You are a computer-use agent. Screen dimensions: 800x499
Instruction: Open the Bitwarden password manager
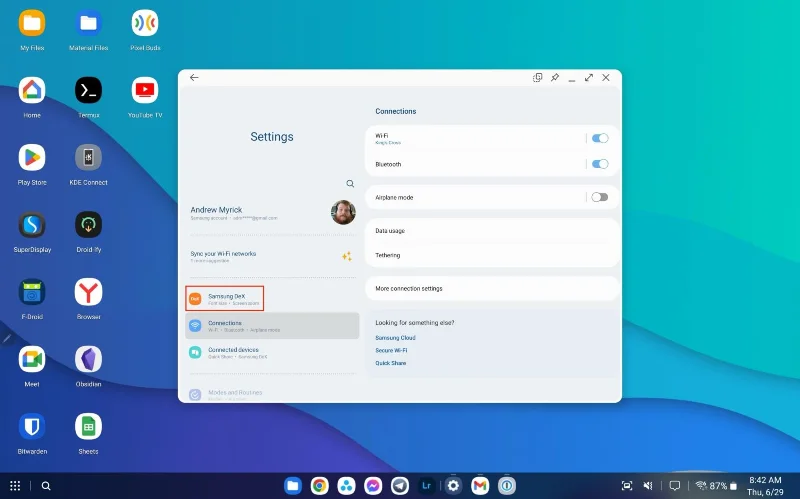click(32, 427)
